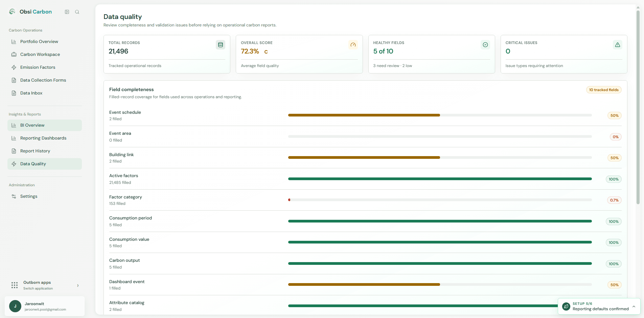Click the Reporting Dashboards chart icon
Screen dimensions: 644x318
tap(14, 138)
